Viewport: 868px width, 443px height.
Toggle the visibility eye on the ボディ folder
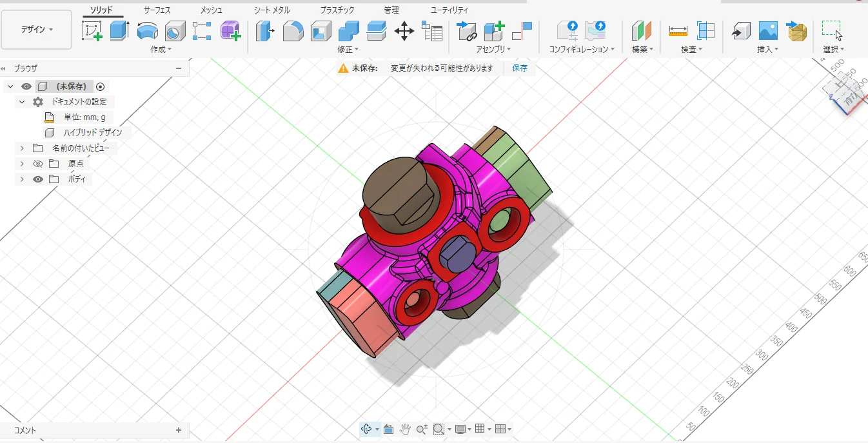click(38, 179)
